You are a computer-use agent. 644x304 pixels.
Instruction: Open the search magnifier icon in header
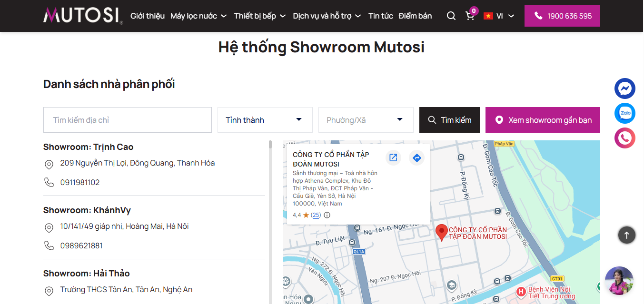pyautogui.click(x=451, y=16)
